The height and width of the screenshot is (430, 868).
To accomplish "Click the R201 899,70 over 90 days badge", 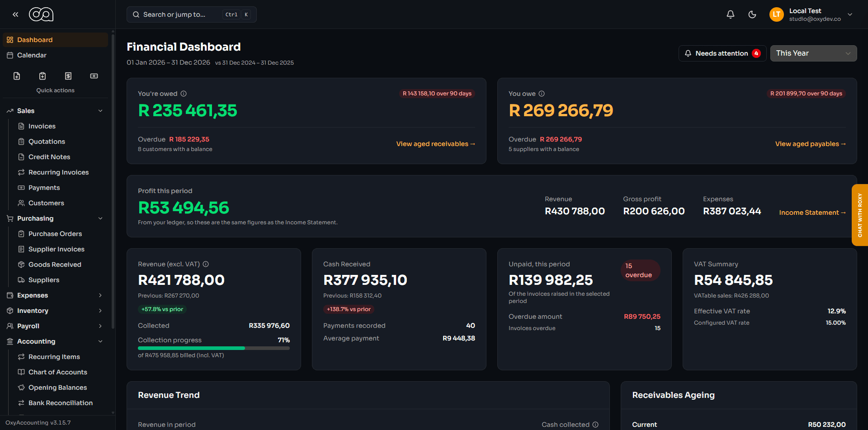I will [806, 94].
